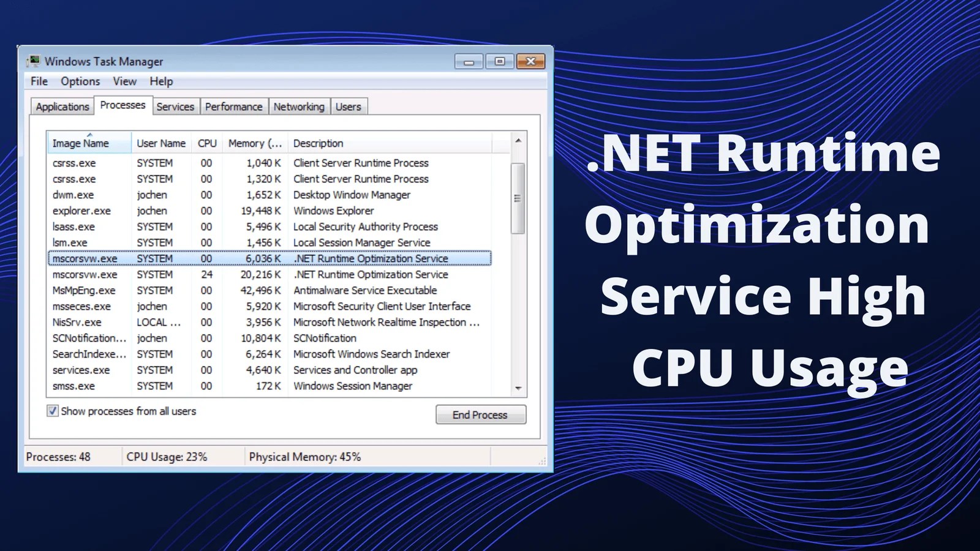The height and width of the screenshot is (551, 980).
Task: Switch to the Applications tab
Action: pos(61,106)
